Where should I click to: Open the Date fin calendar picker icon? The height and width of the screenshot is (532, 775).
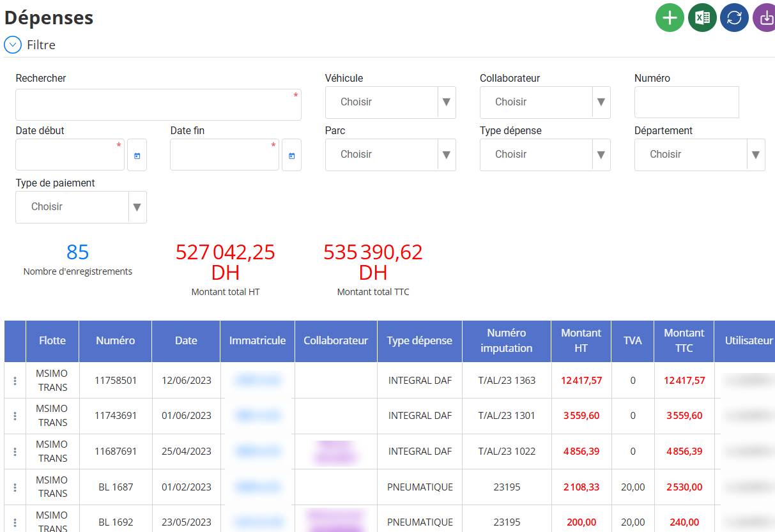click(291, 155)
